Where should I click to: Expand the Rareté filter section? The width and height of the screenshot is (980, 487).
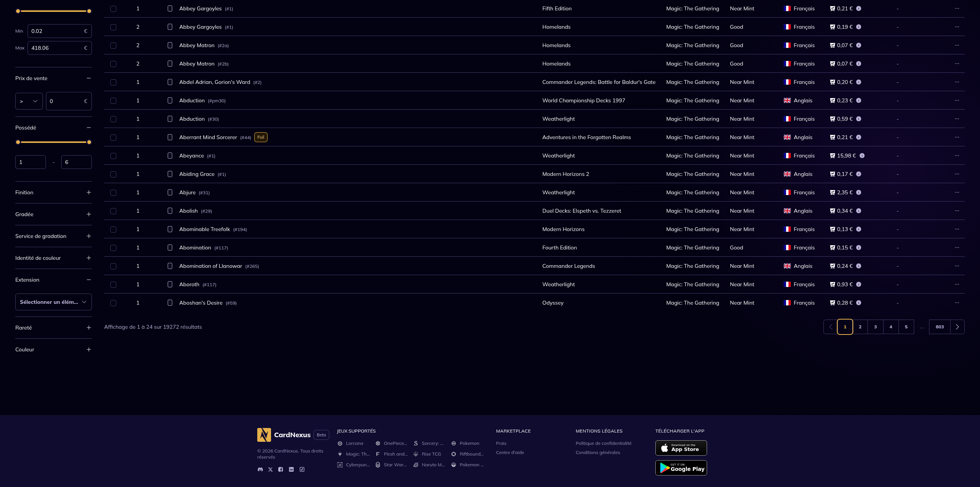coord(89,328)
